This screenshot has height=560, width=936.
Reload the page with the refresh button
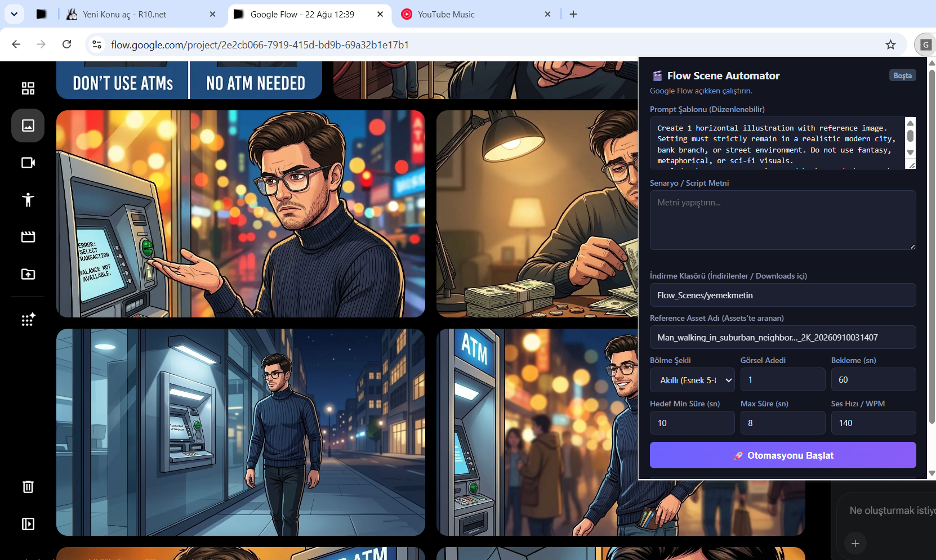click(x=66, y=44)
